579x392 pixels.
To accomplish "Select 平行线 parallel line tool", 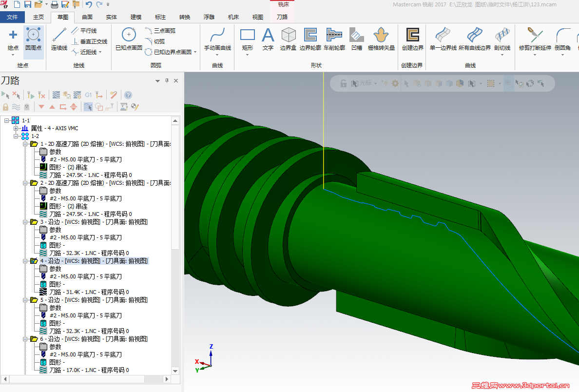I will point(85,31).
